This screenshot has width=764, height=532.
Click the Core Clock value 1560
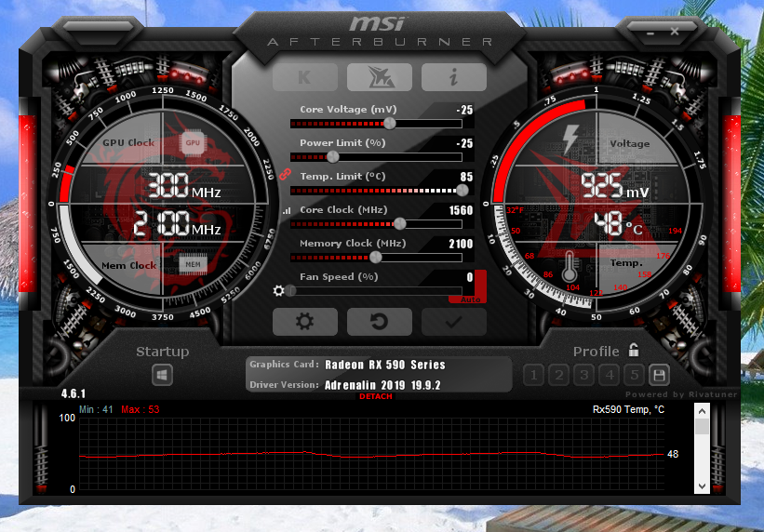click(x=461, y=210)
